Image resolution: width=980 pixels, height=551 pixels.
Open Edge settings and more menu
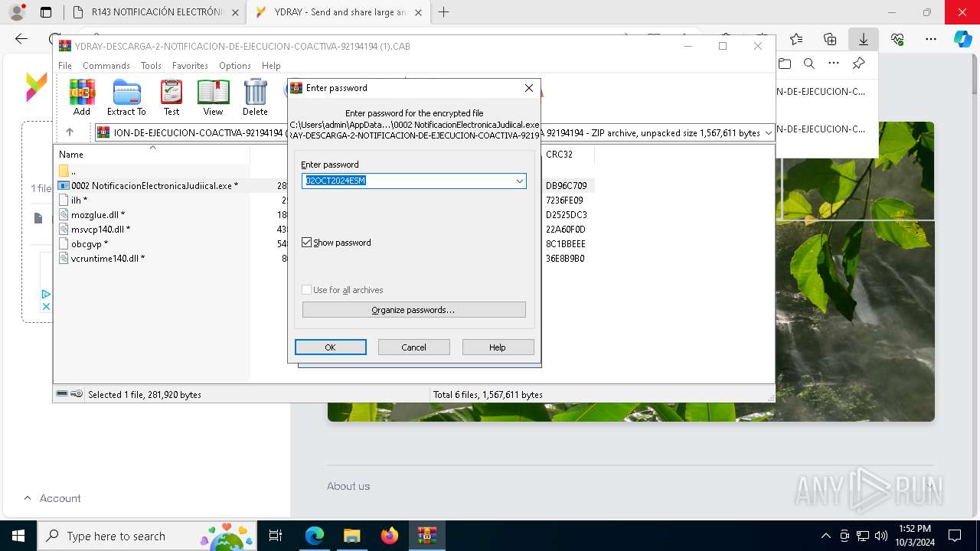click(931, 39)
